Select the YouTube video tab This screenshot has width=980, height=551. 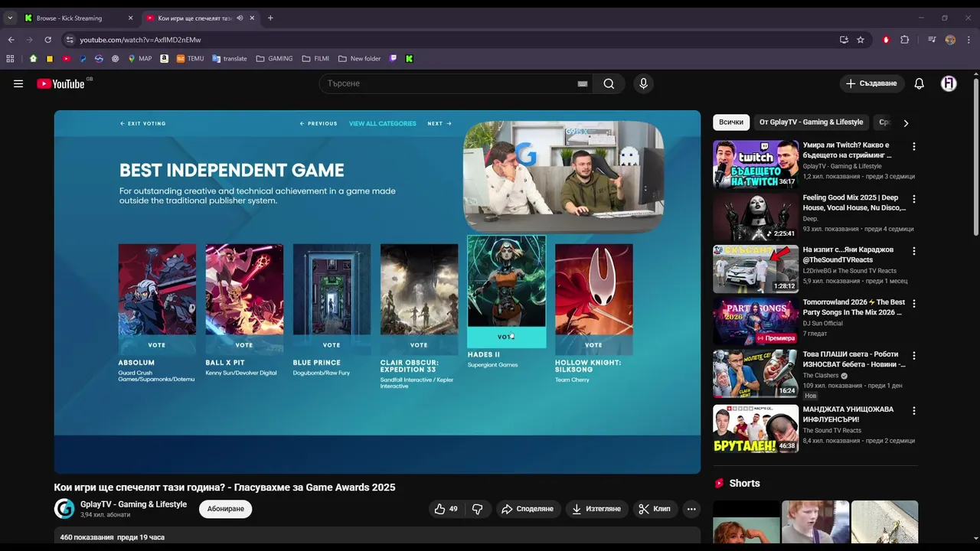click(x=201, y=18)
